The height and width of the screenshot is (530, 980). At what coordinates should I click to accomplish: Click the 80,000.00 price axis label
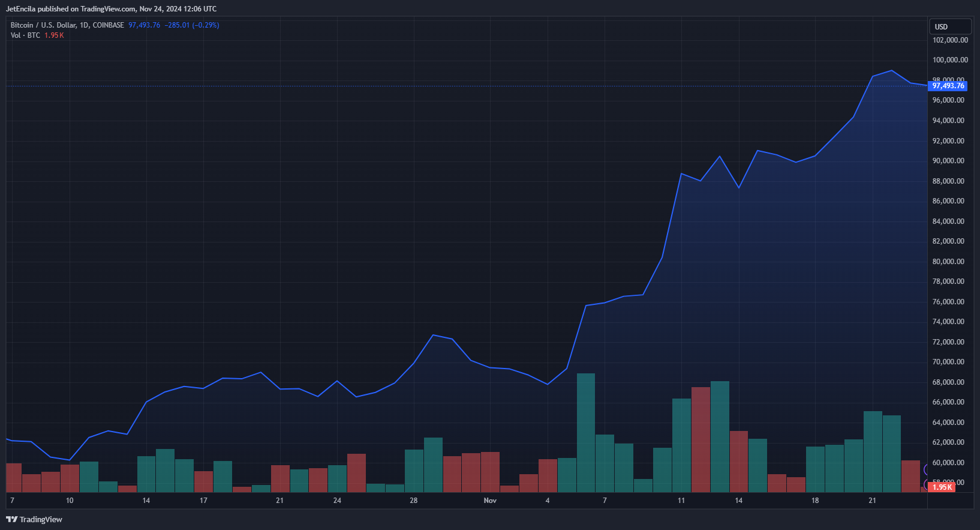tap(948, 262)
